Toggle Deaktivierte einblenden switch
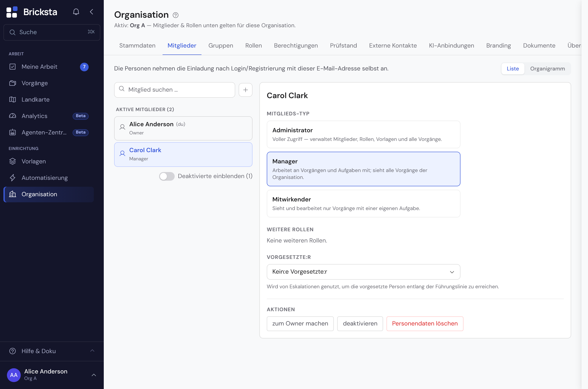The image size is (588, 389). (x=167, y=176)
